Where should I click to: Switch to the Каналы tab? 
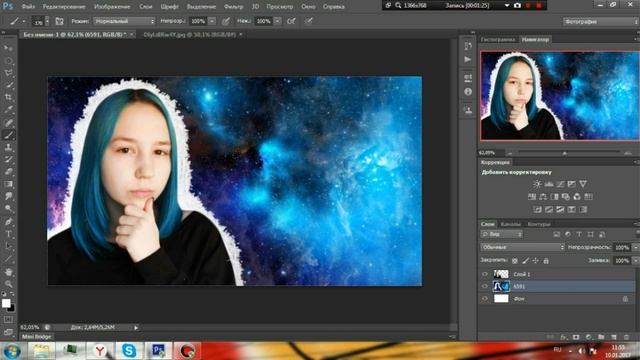pyautogui.click(x=510, y=224)
